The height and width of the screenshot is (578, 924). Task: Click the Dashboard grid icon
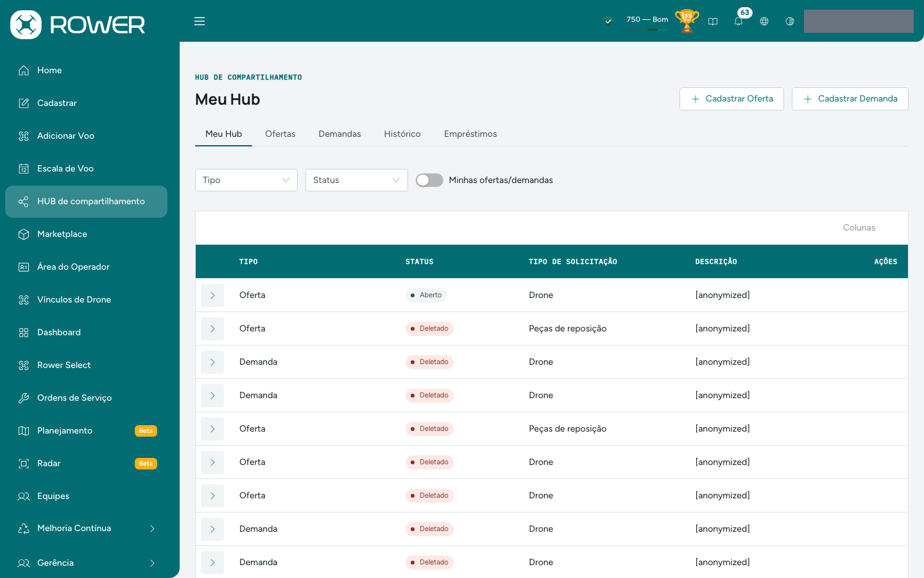(24, 332)
